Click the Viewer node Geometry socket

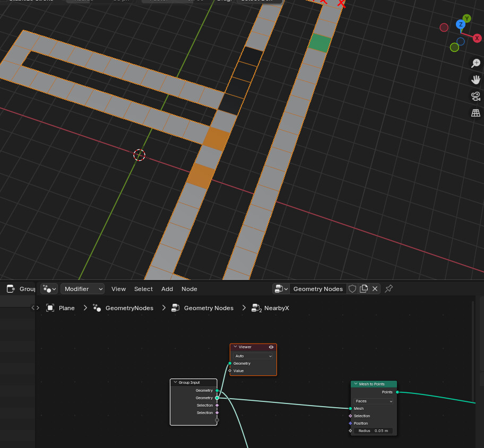coord(230,364)
